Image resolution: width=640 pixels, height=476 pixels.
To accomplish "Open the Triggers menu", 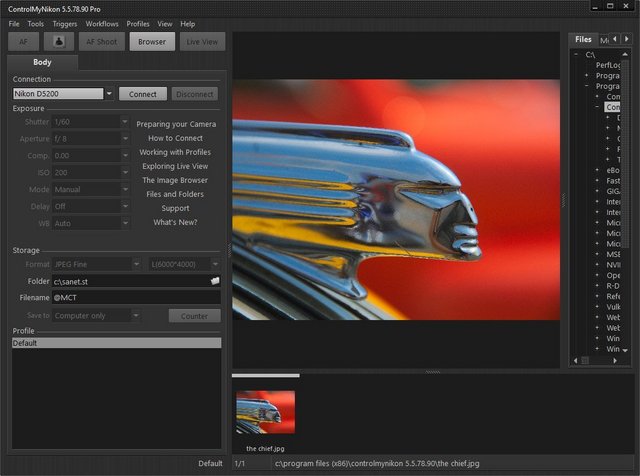I will click(x=64, y=24).
